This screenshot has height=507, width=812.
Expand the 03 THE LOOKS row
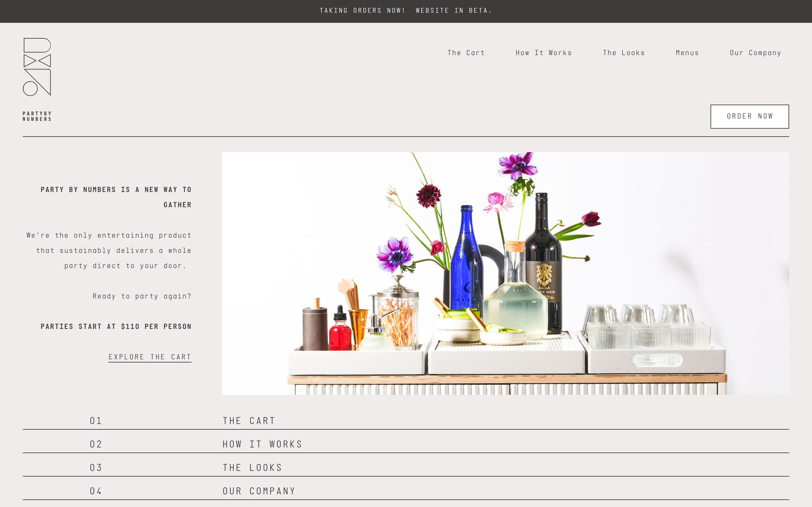click(x=252, y=467)
